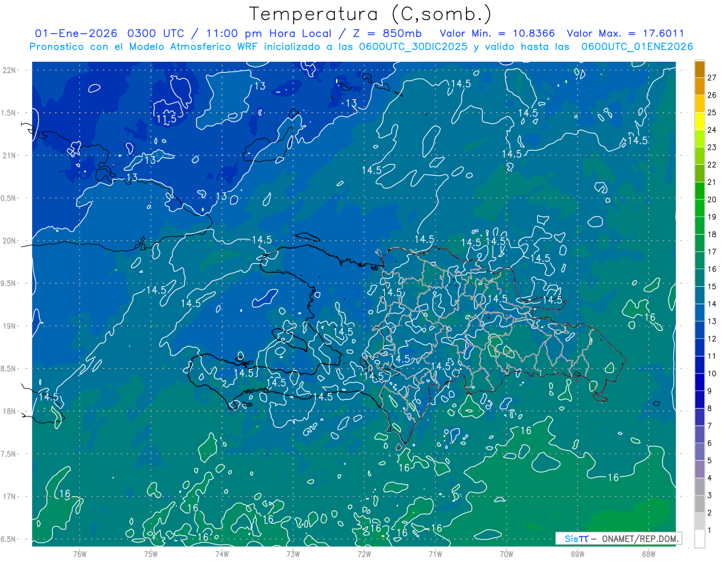
Task: Click the "1.5N" latitude axis label
Action: 8,113
